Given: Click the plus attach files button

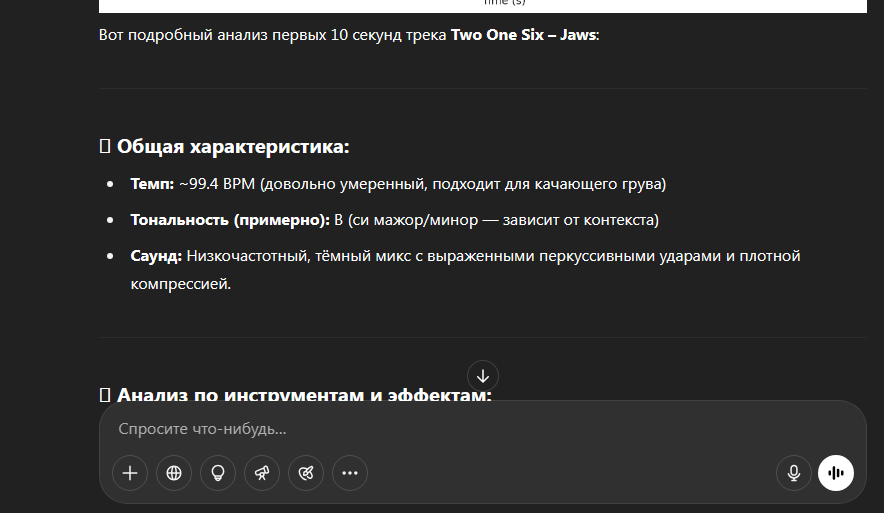Looking at the screenshot, I should point(130,473).
